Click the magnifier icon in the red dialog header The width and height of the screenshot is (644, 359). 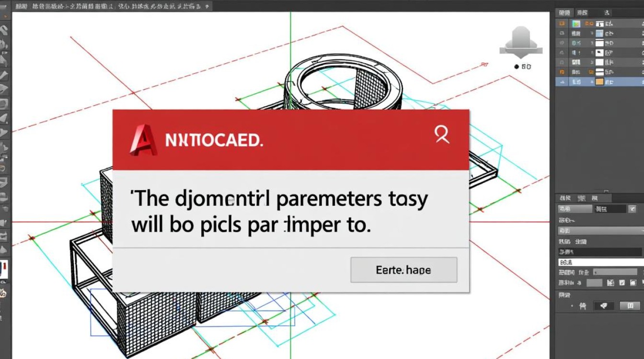point(441,135)
